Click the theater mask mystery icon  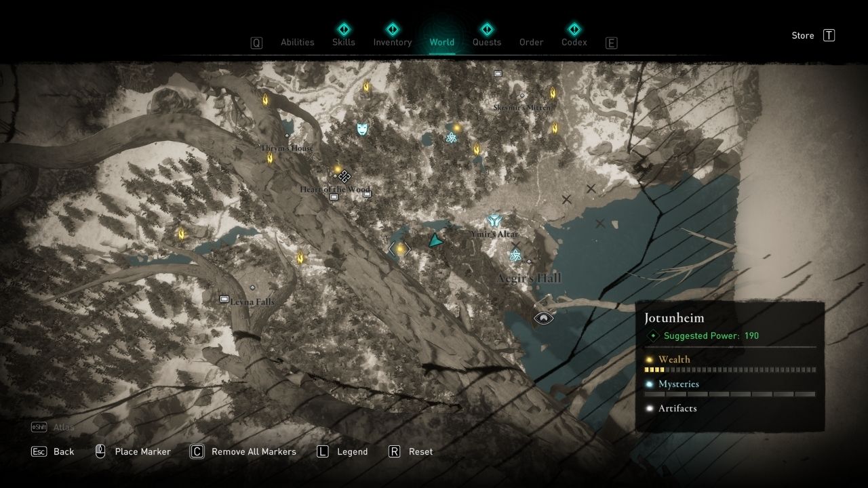click(363, 128)
